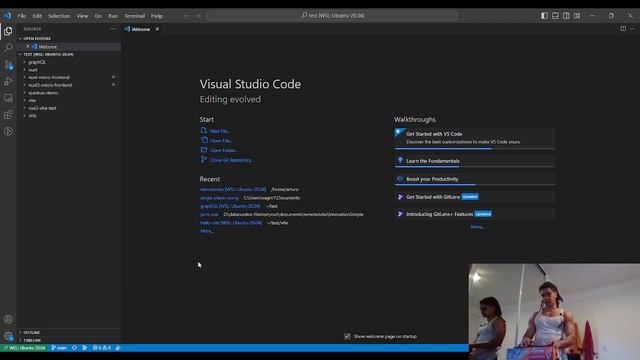
Task: Open Customize Layout icon
Action: pos(577,16)
